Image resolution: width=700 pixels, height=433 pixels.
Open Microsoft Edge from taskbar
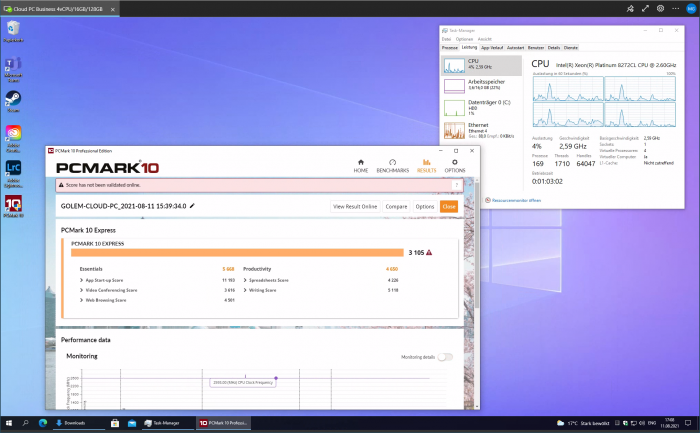43,423
